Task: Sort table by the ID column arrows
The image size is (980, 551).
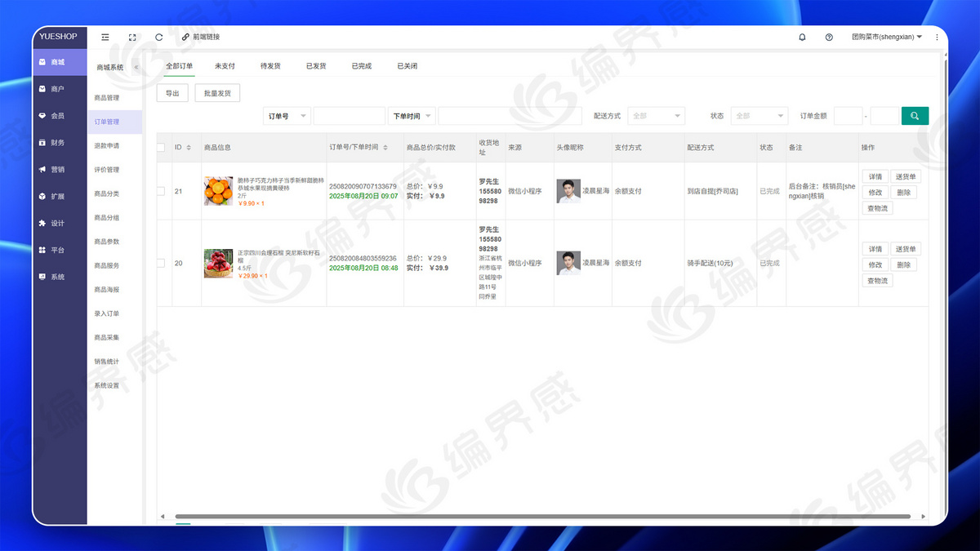Action: coord(189,148)
